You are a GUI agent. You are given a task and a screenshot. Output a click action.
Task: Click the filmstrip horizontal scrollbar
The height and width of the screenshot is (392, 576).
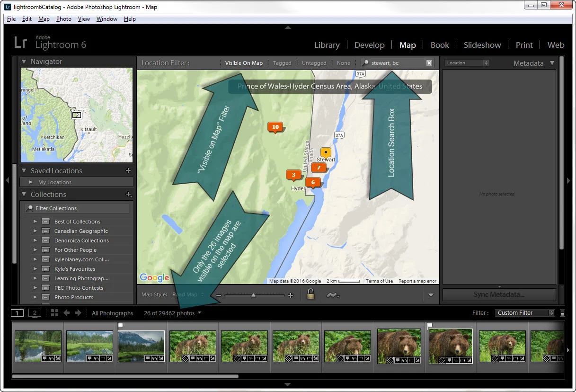[x=125, y=377]
